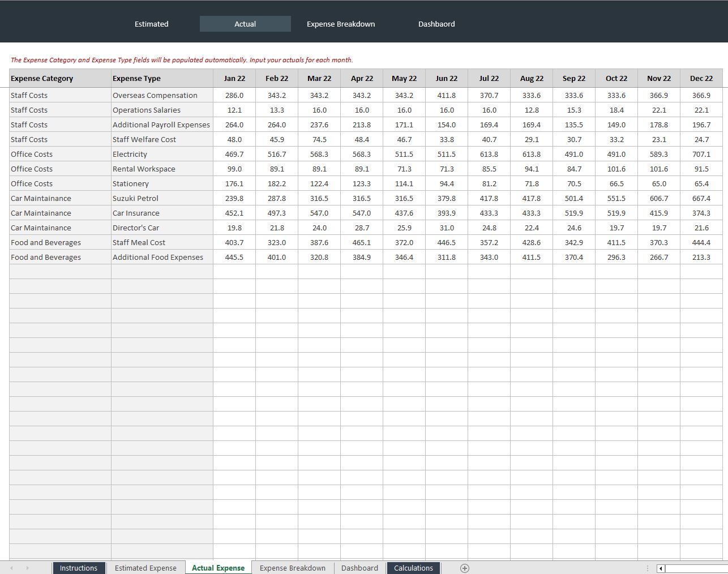The height and width of the screenshot is (574, 728).
Task: Click Sep 22 value 501.4 for Suzuki Petrol
Action: click(x=574, y=198)
